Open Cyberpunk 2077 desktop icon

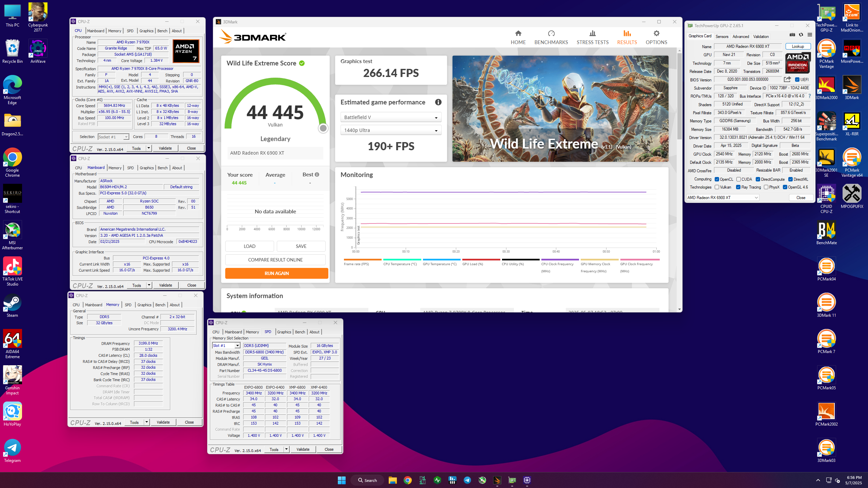[x=38, y=18]
